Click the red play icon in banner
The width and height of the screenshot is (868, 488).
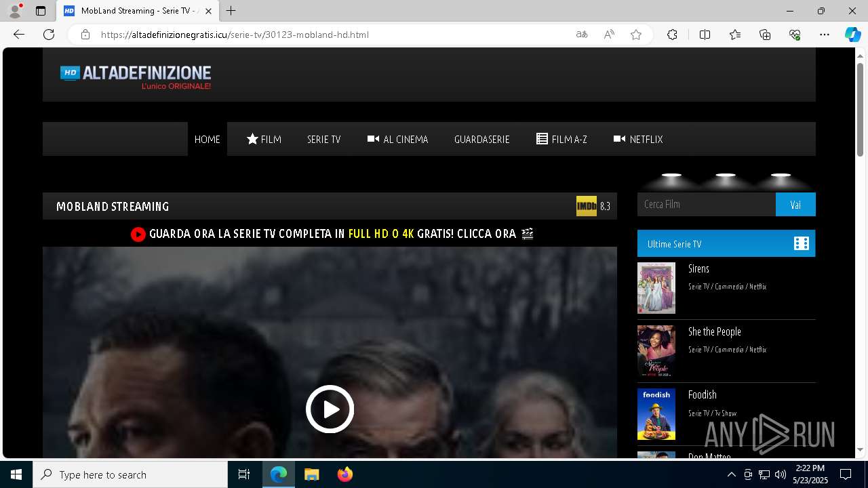(138, 234)
